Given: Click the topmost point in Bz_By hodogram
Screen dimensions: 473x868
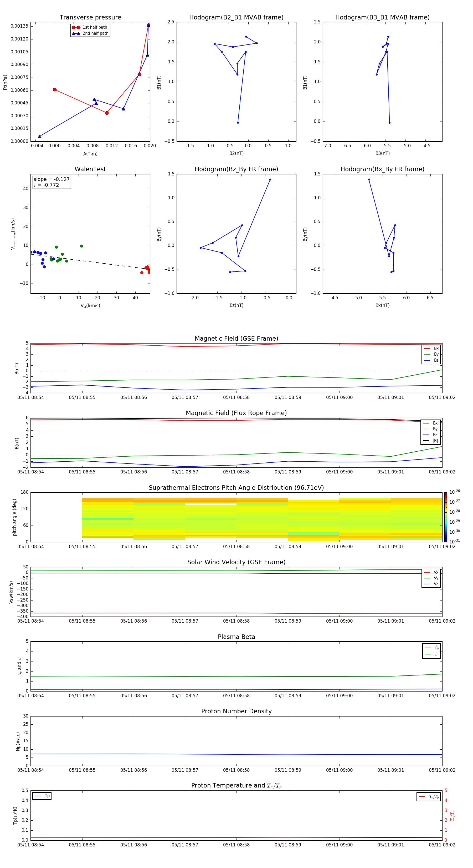Looking at the screenshot, I should click(x=270, y=180).
